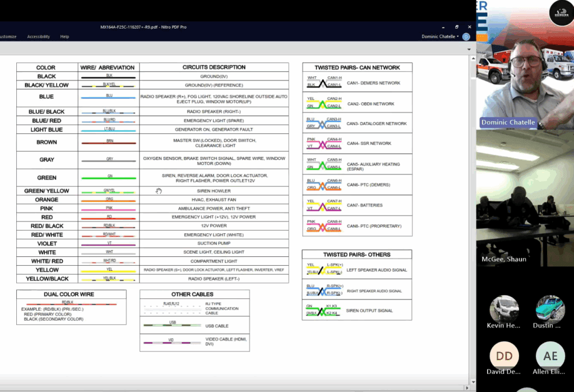This screenshot has height=392, width=574.
Task: Click the green GN wire sample line
Action: point(109,178)
